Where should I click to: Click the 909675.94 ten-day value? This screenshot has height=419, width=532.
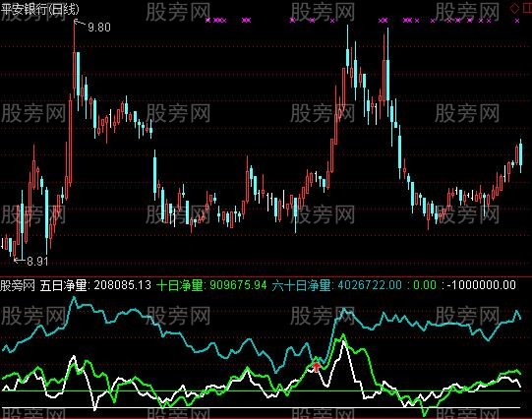(x=238, y=285)
